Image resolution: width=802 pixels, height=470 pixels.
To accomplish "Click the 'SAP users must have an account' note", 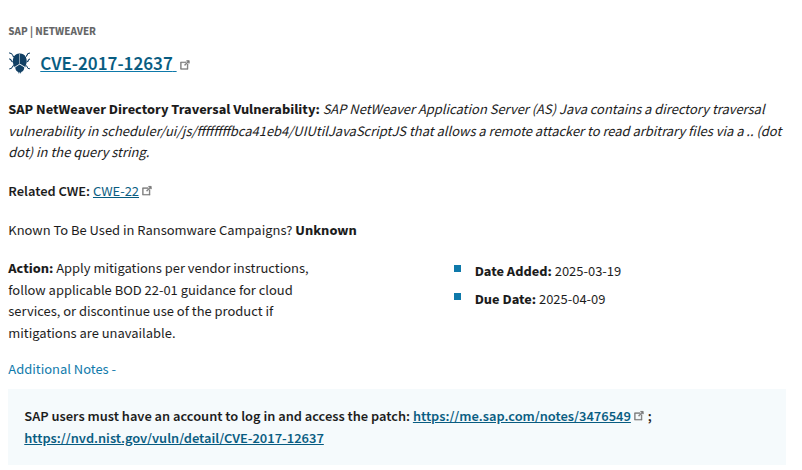I will 217,416.
